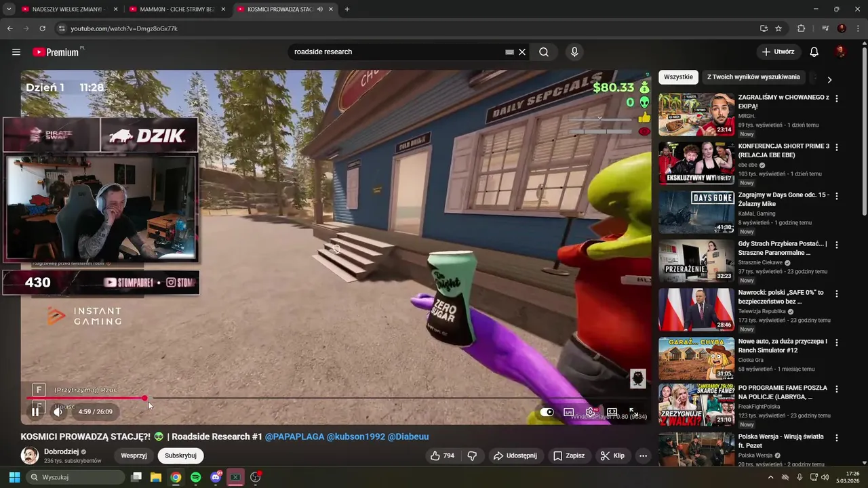Select the Wszystkie filter chip
The width and height of the screenshot is (868, 488).
pyautogui.click(x=678, y=77)
